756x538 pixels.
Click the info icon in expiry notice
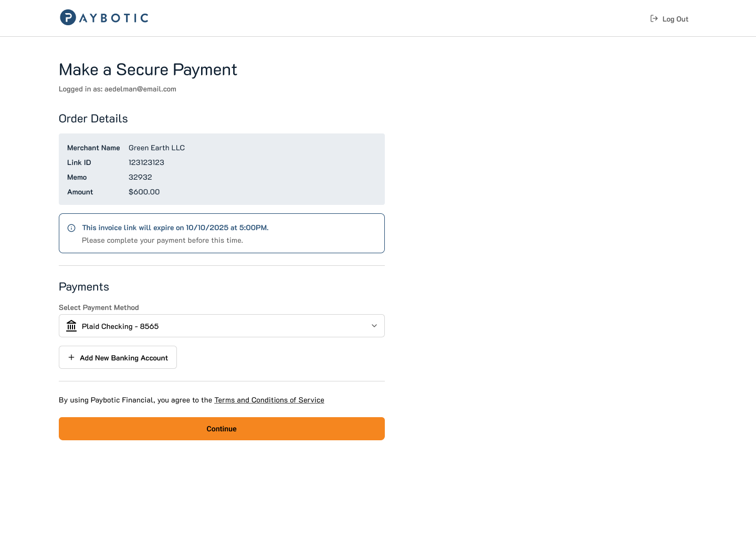[71, 228]
